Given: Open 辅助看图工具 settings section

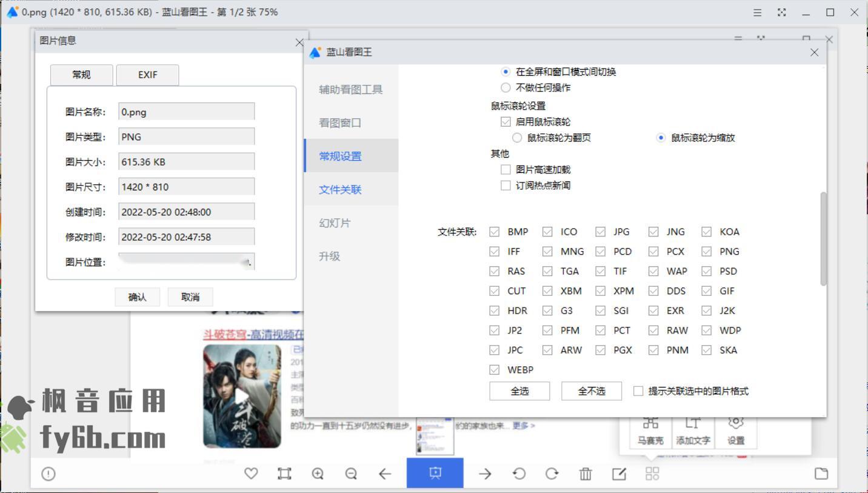Looking at the screenshot, I should pos(351,90).
